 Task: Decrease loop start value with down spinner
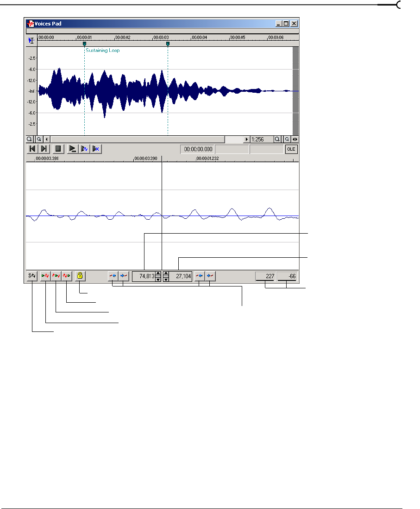coord(166,279)
